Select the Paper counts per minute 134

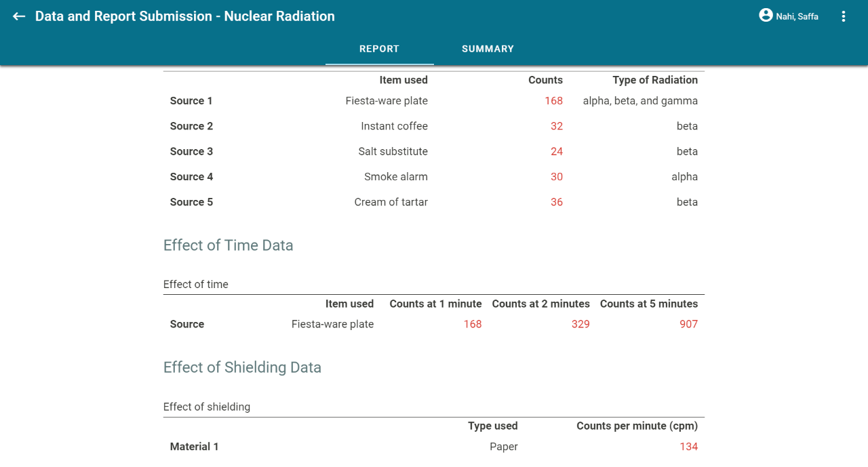[x=689, y=446]
